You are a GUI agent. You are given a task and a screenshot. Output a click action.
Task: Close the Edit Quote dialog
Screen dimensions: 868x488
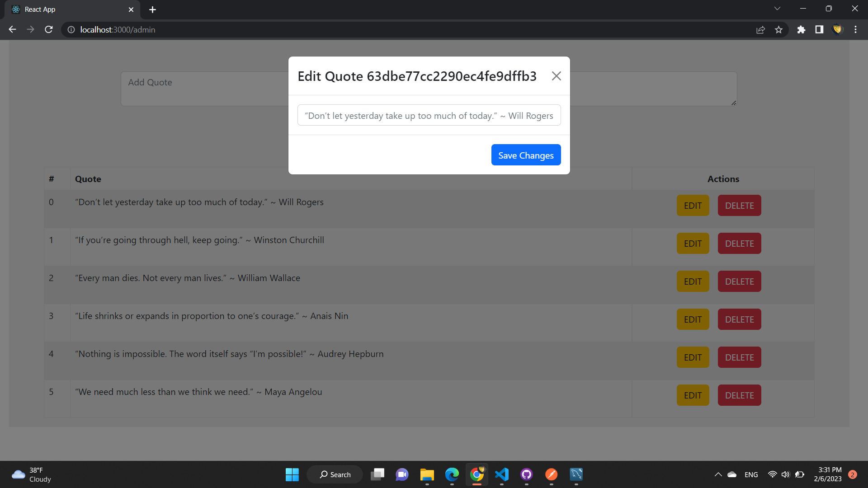[x=556, y=76]
